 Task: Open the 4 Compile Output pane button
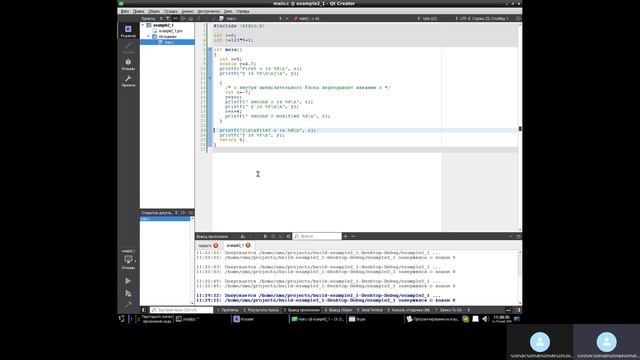coord(338,310)
